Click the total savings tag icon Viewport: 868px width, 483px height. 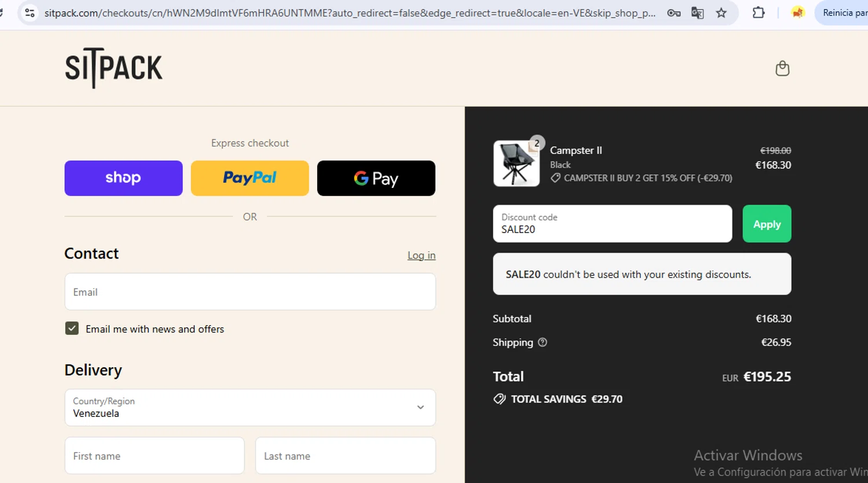pos(499,399)
